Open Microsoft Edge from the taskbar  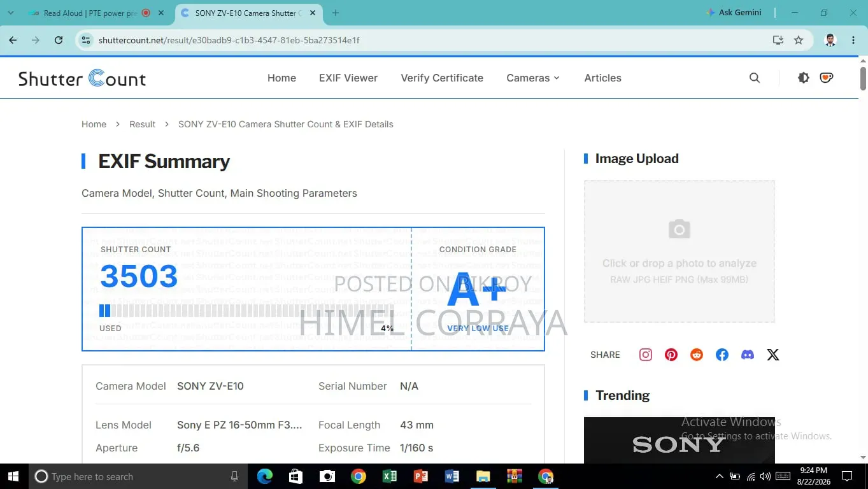[x=265, y=476]
